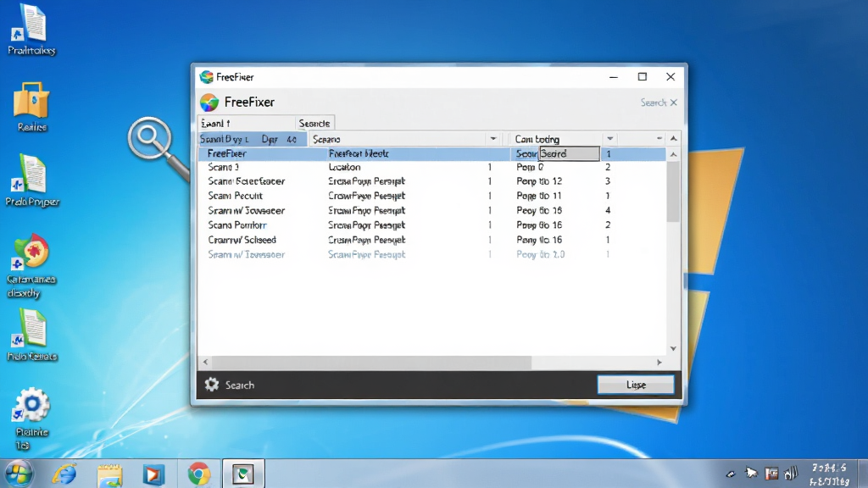Click Pone tlo 12 cell
Viewport: 868px width, 488px height.
(x=539, y=181)
